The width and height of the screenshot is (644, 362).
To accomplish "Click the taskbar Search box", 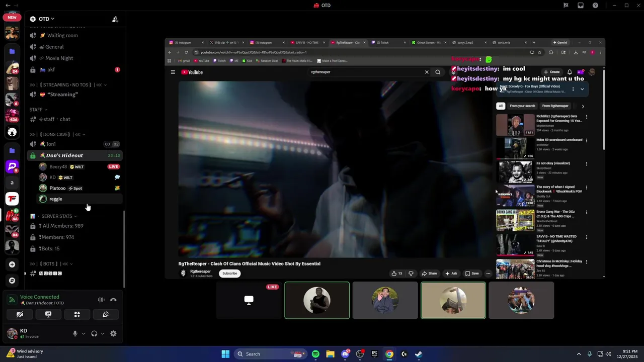I will click(x=270, y=354).
